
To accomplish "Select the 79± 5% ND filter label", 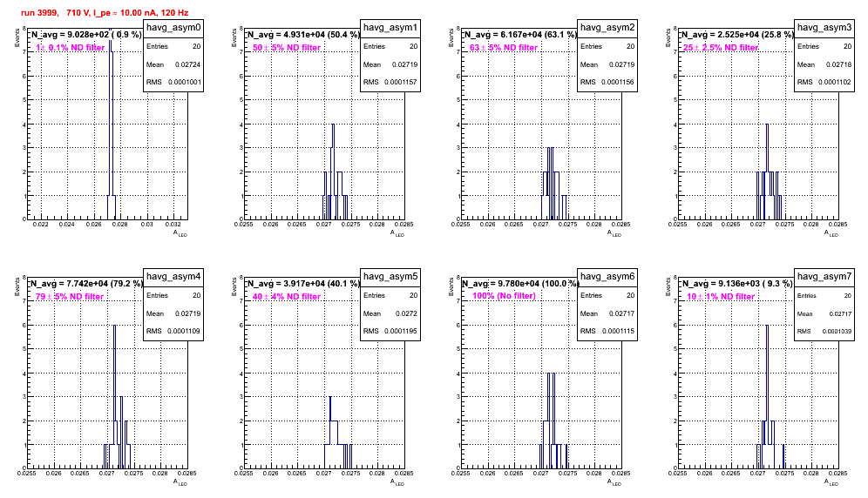I will pyautogui.click(x=70, y=297).
